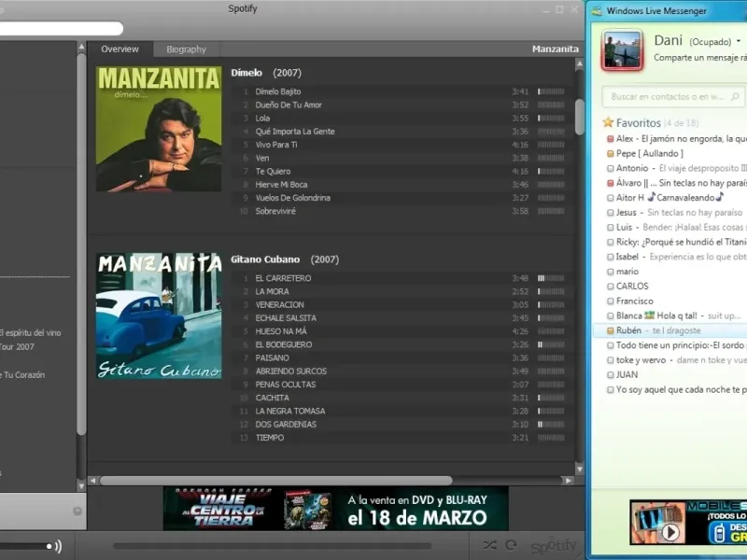Click Dani's profile picture in Messenger
The width and height of the screenshot is (747, 560).
(622, 50)
